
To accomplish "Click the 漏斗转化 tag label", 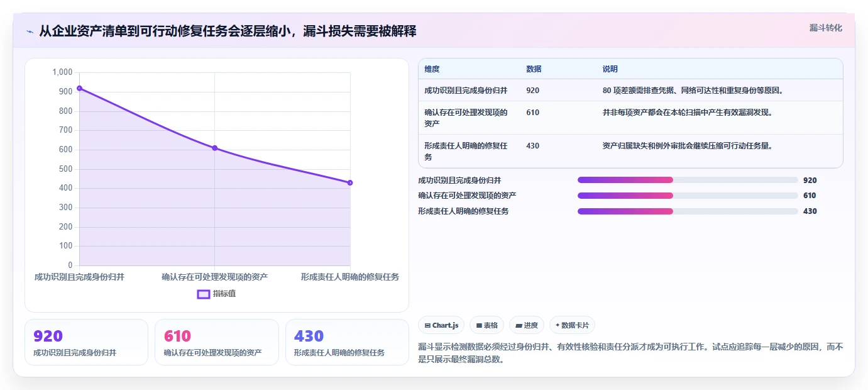I will [x=825, y=28].
